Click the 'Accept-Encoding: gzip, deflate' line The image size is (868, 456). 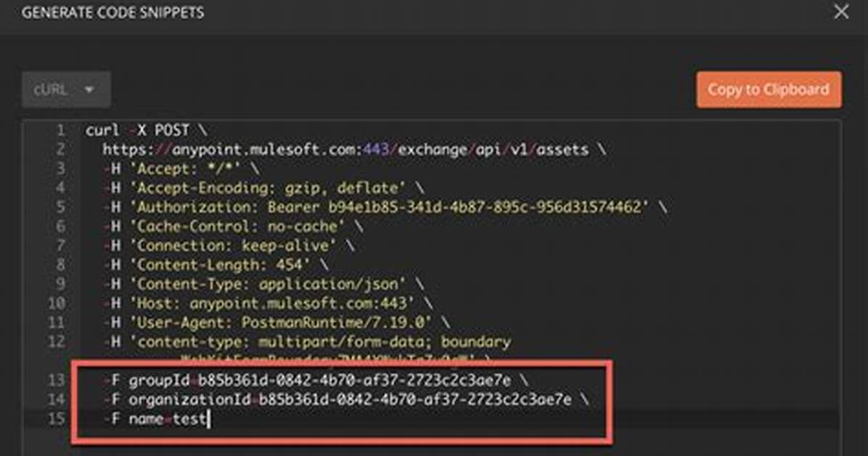click(x=263, y=188)
